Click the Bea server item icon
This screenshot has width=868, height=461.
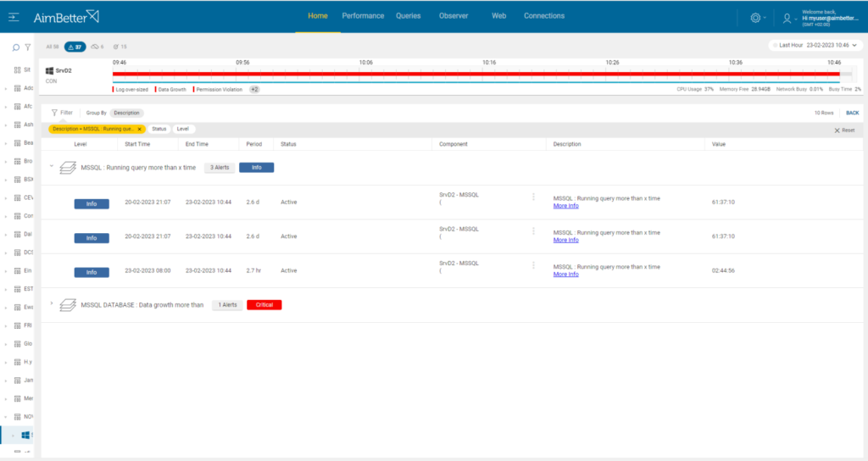tap(17, 143)
